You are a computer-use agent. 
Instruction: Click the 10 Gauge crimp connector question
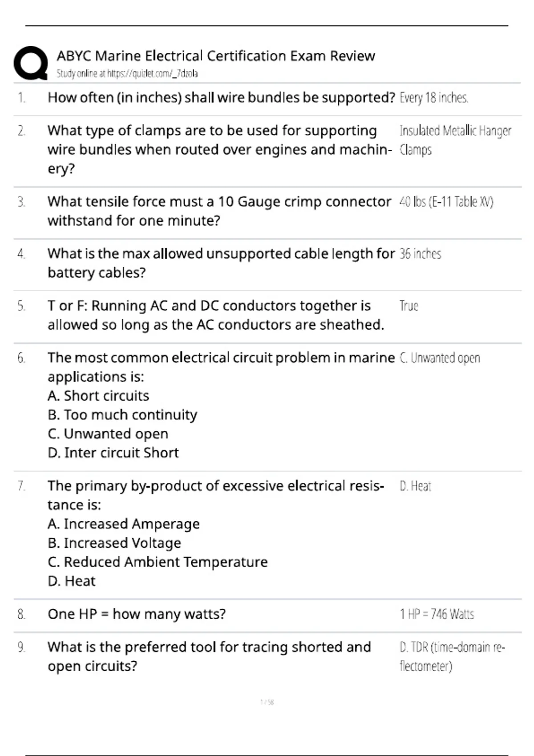(219, 211)
